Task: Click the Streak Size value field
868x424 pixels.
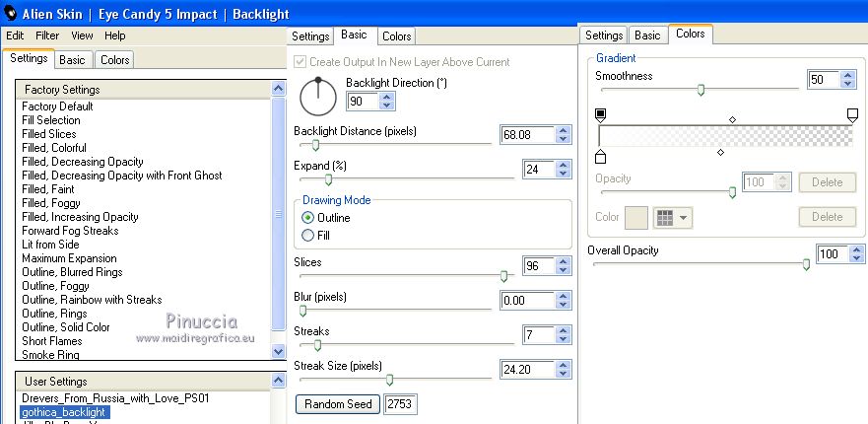Action: (x=527, y=369)
